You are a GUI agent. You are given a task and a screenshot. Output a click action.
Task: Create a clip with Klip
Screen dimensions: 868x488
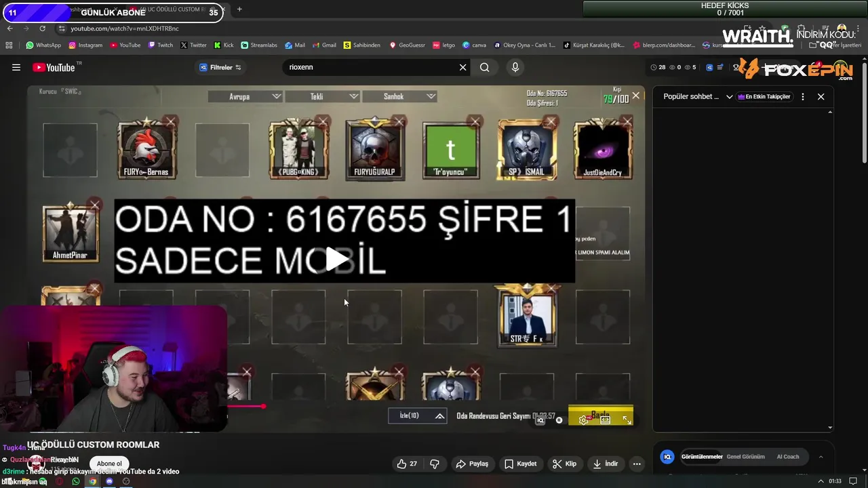(564, 464)
